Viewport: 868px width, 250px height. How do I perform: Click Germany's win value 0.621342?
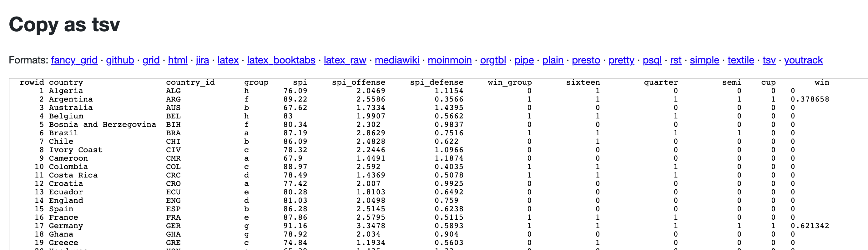click(810, 225)
